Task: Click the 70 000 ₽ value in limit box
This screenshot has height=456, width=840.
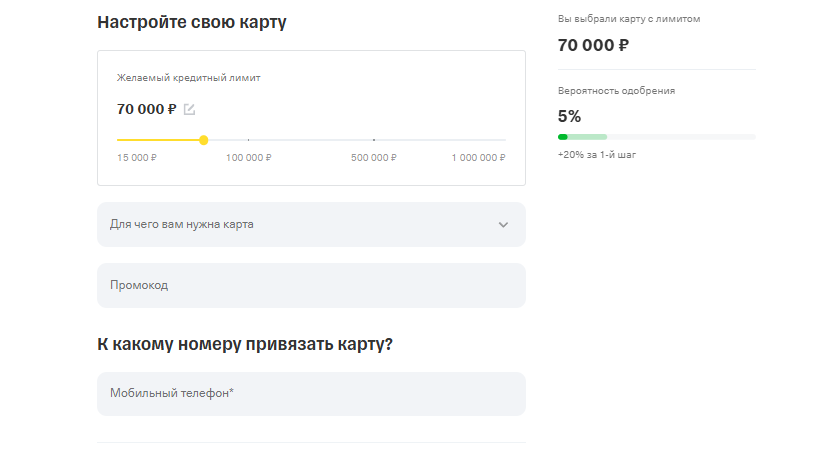Action: click(x=147, y=109)
